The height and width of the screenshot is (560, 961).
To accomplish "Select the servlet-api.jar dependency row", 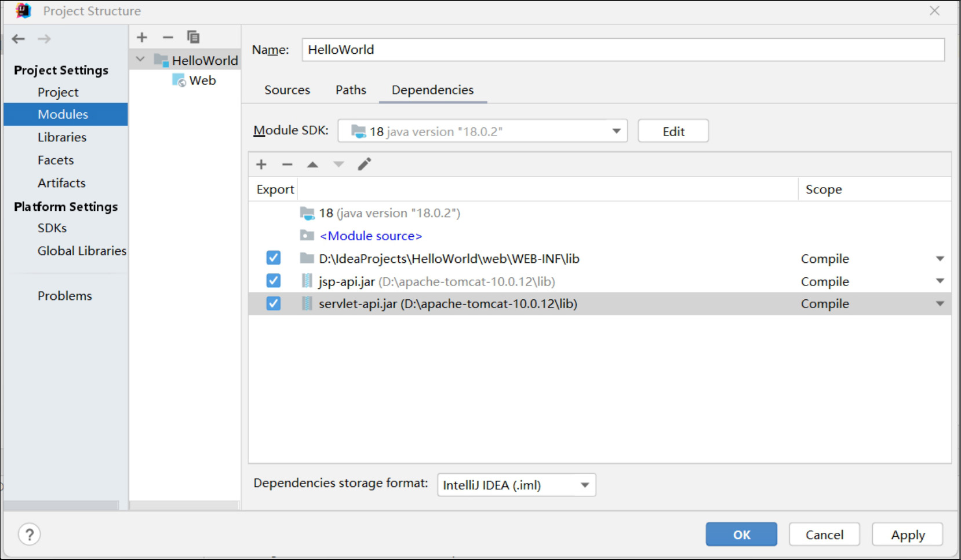I will (600, 303).
